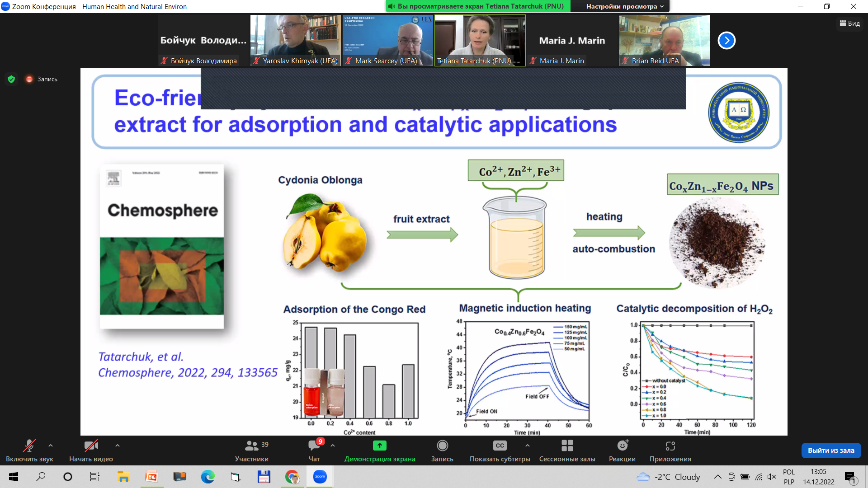This screenshot has width=868, height=488.
Task: Open the Реакции reactions menu
Action: [x=622, y=451]
